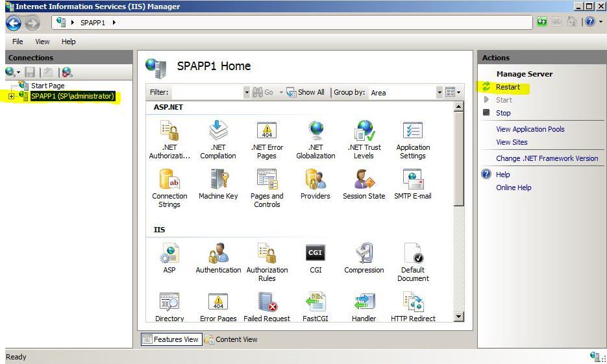607x364 pixels.
Task: Open the Filter dropdown arrow
Action: pyautogui.click(x=247, y=92)
